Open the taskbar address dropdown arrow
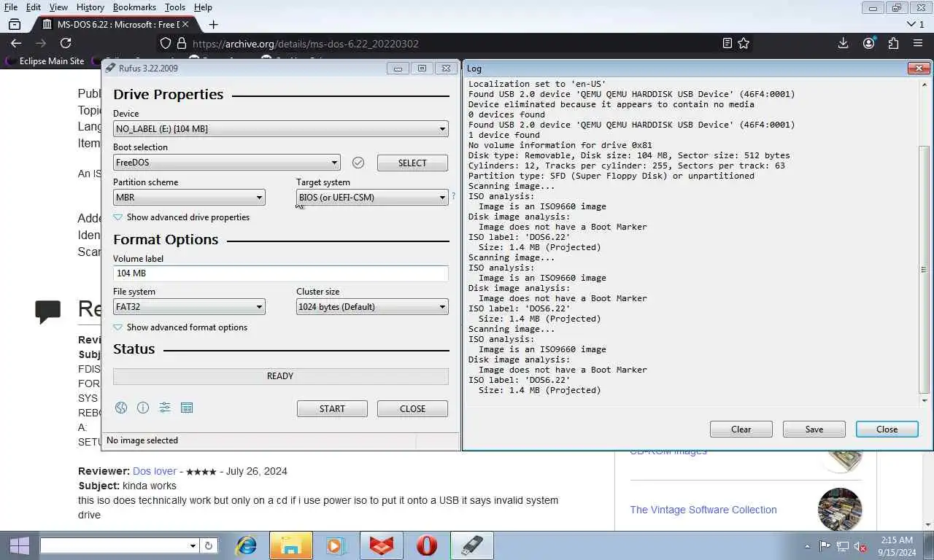Screen dimensions: 934x560 coord(193,545)
